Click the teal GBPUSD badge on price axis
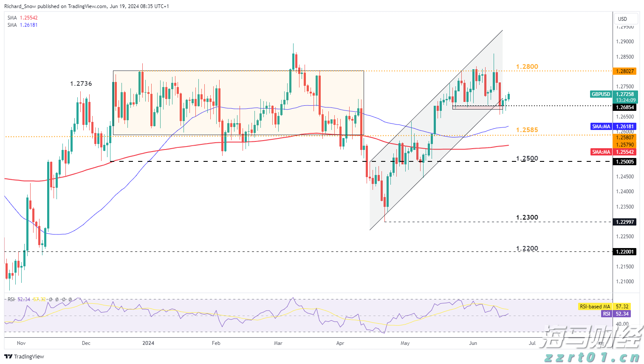Viewport: 644px width, 364px height. coord(601,94)
